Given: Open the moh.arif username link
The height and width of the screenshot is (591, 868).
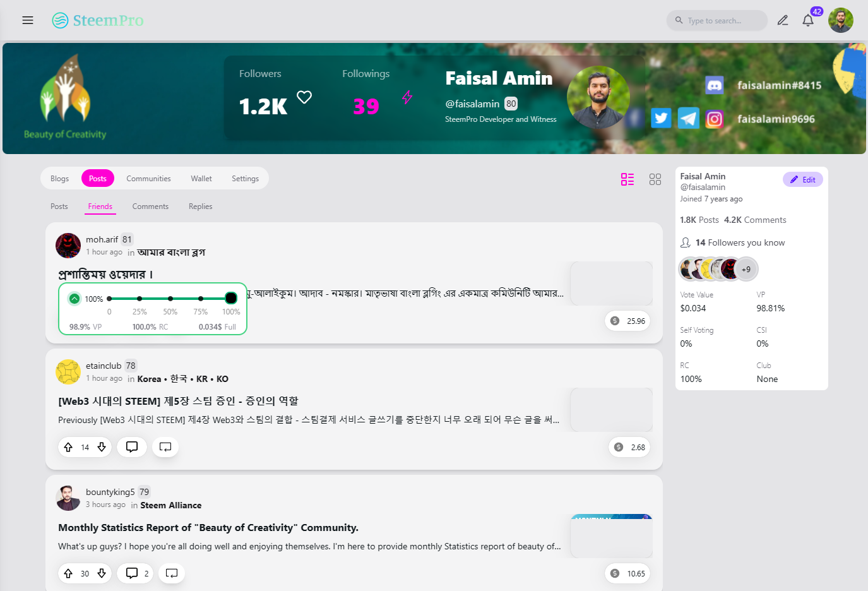Looking at the screenshot, I should click(x=102, y=239).
